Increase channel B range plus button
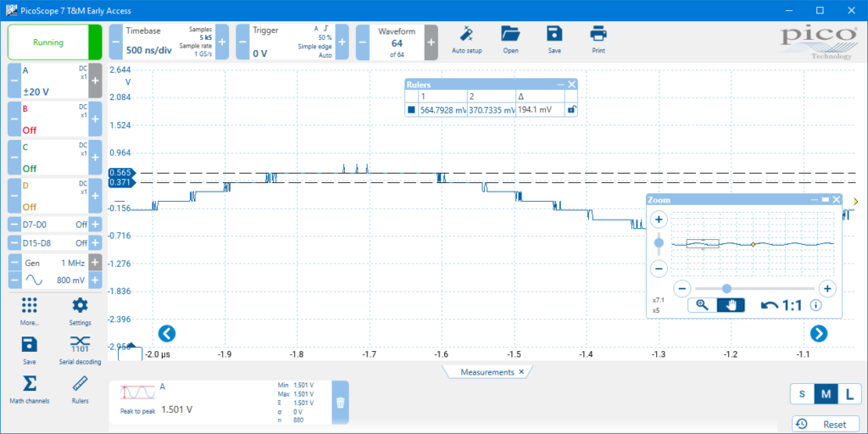 pos(95,119)
